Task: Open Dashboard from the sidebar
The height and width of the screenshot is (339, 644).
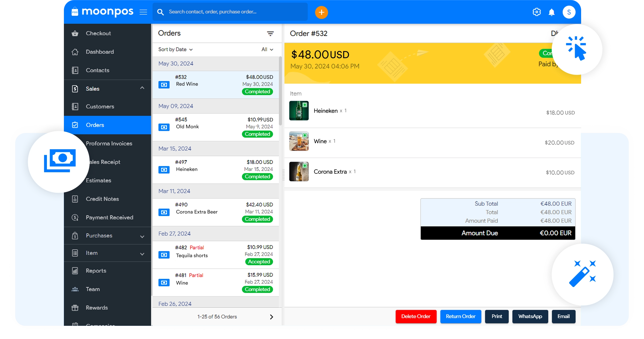Action: point(100,52)
